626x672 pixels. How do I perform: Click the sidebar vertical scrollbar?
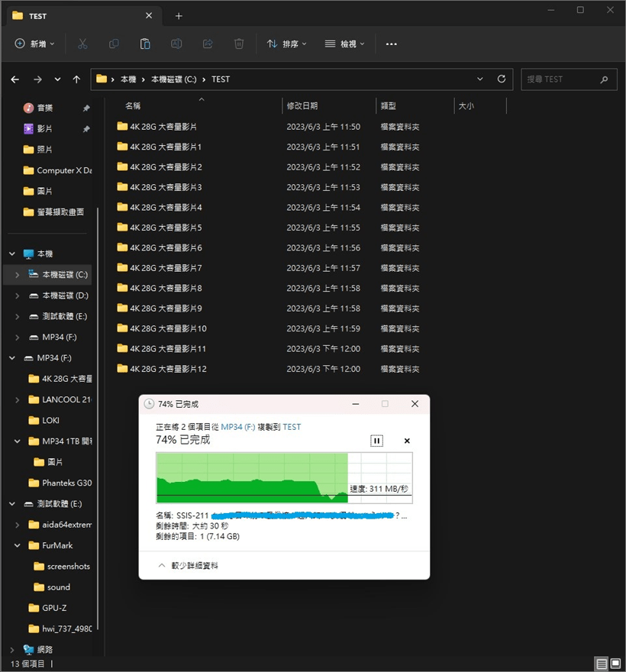pyautogui.click(x=98, y=418)
